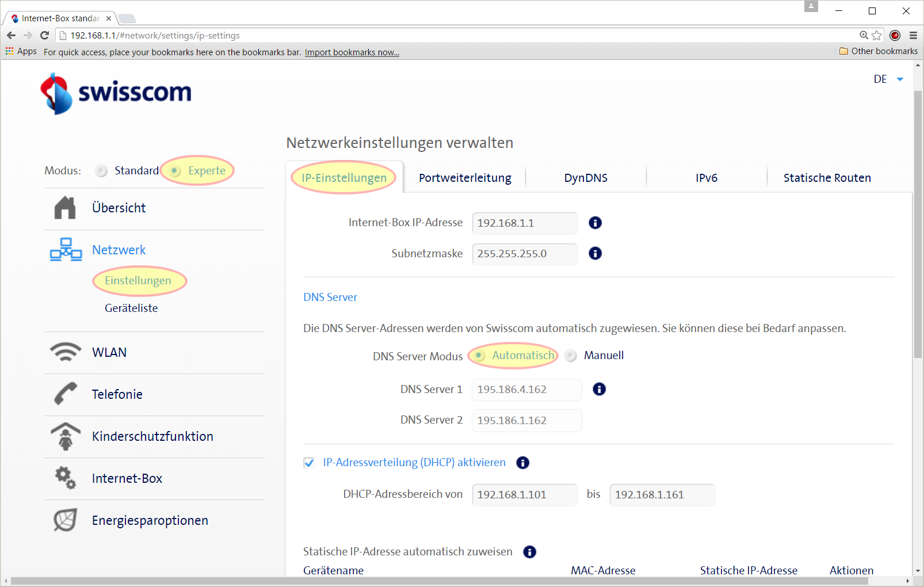
Task: Select Manuell DNS server mode
Action: 571,356
